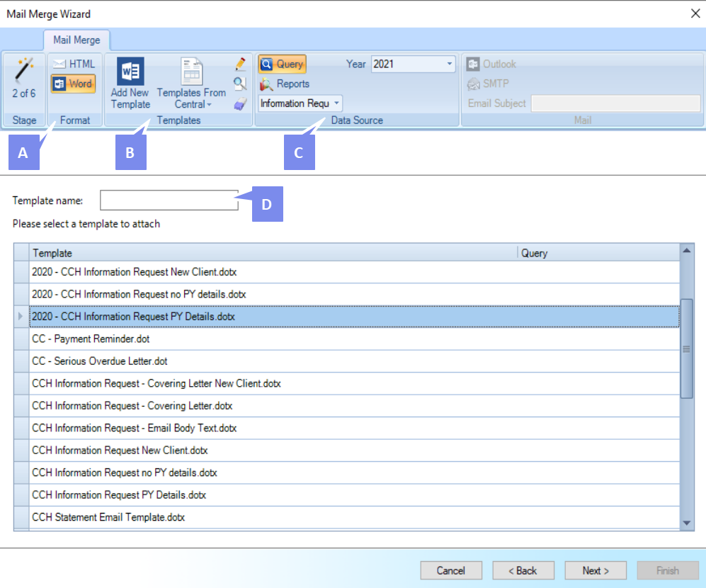Click the Cancel button
The image size is (706, 588).
(x=451, y=570)
